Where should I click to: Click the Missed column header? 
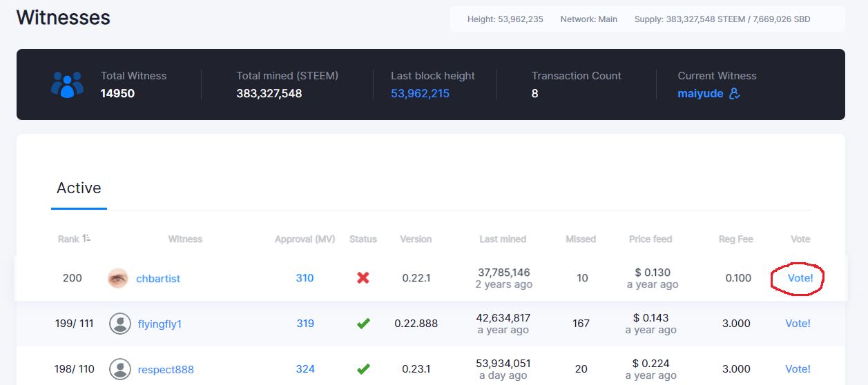(581, 239)
